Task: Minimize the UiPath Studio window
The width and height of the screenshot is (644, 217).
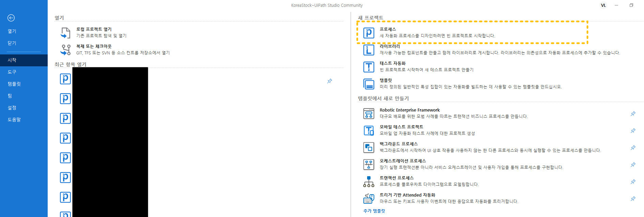Action: tap(616, 5)
